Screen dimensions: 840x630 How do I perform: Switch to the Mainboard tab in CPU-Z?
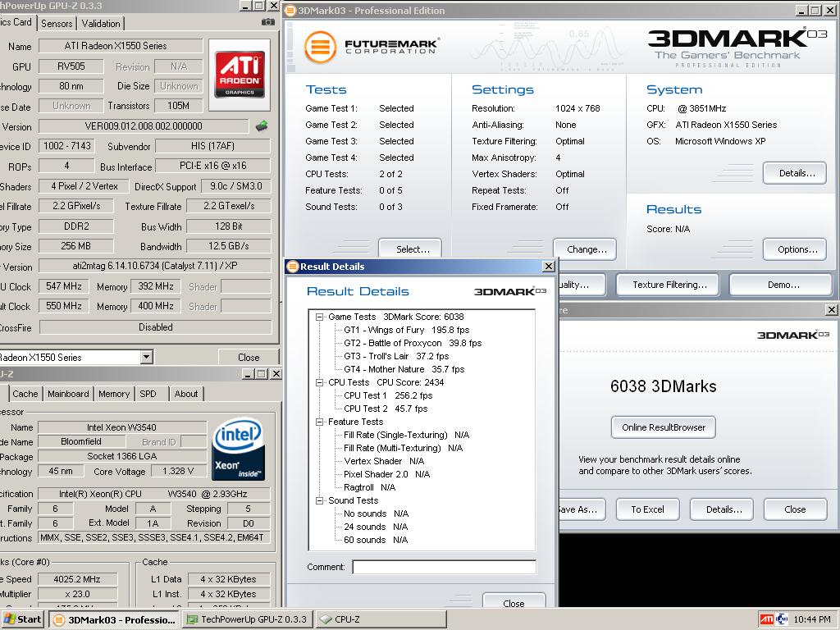coord(68,394)
